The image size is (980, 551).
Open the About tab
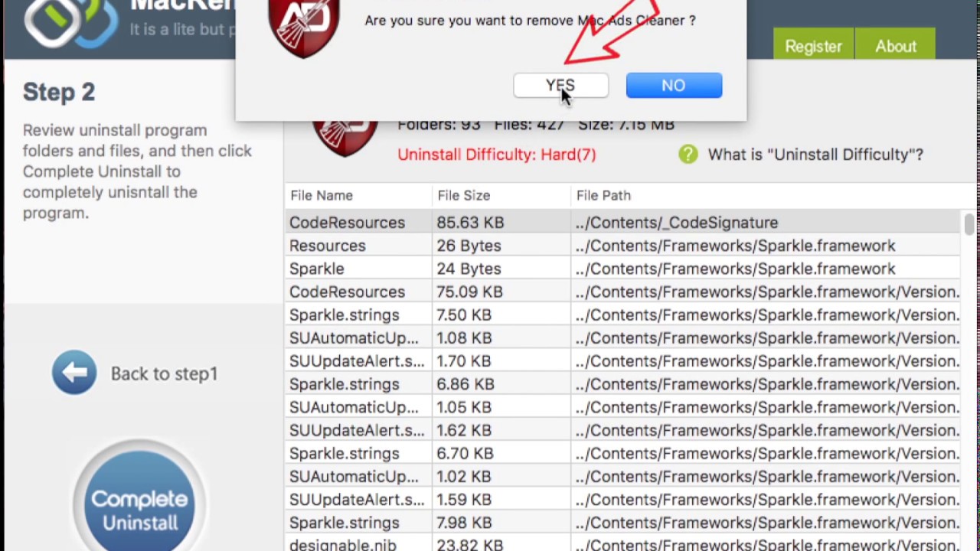896,46
